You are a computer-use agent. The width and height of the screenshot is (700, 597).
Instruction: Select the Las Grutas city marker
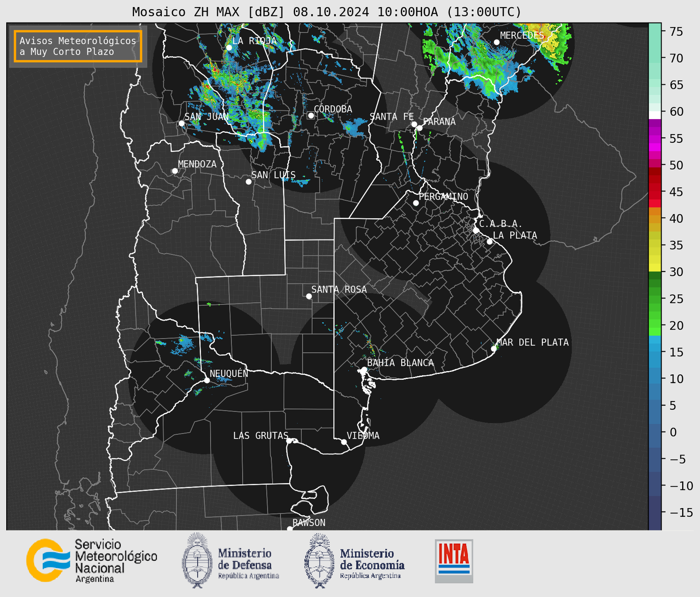[289, 441]
